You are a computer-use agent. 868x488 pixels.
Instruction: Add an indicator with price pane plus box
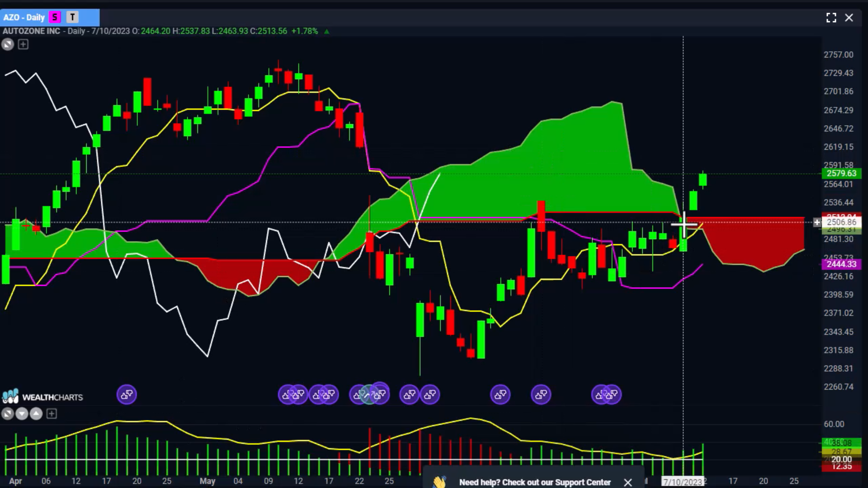tap(23, 44)
